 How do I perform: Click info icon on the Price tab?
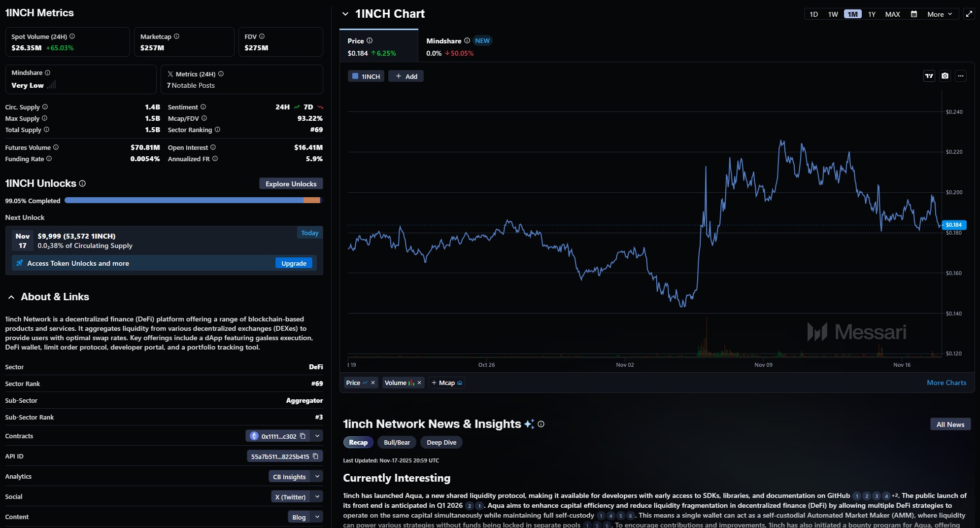[370, 41]
